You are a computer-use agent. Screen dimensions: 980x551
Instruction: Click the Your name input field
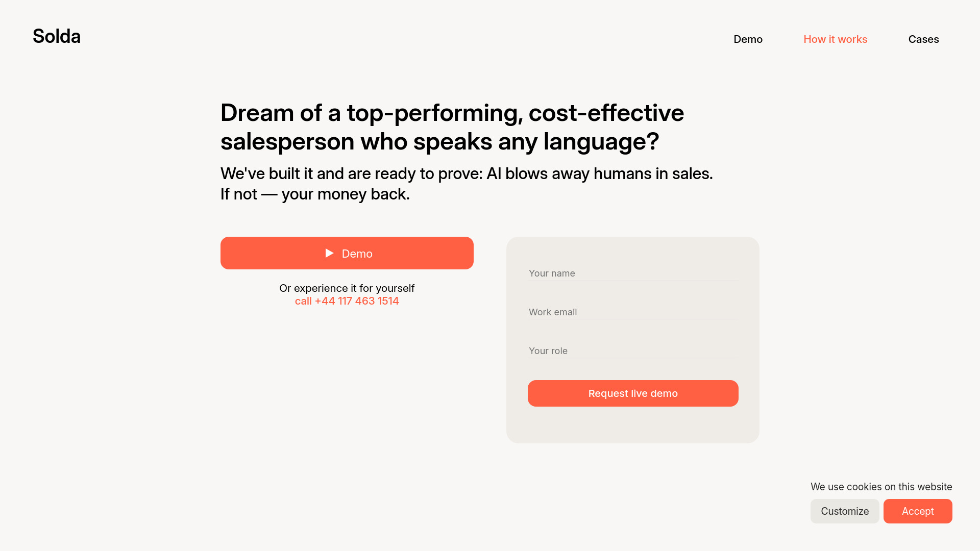(633, 272)
